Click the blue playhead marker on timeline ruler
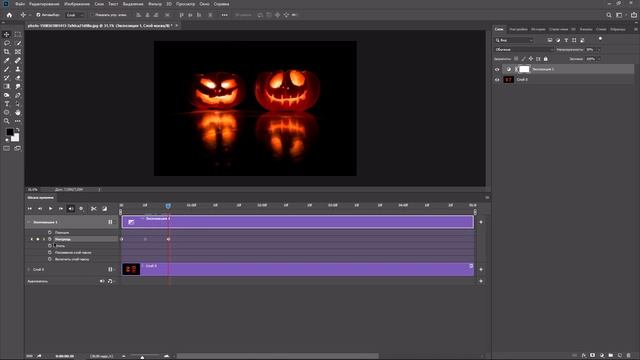Viewport: 640px width, 360px height. [168, 206]
